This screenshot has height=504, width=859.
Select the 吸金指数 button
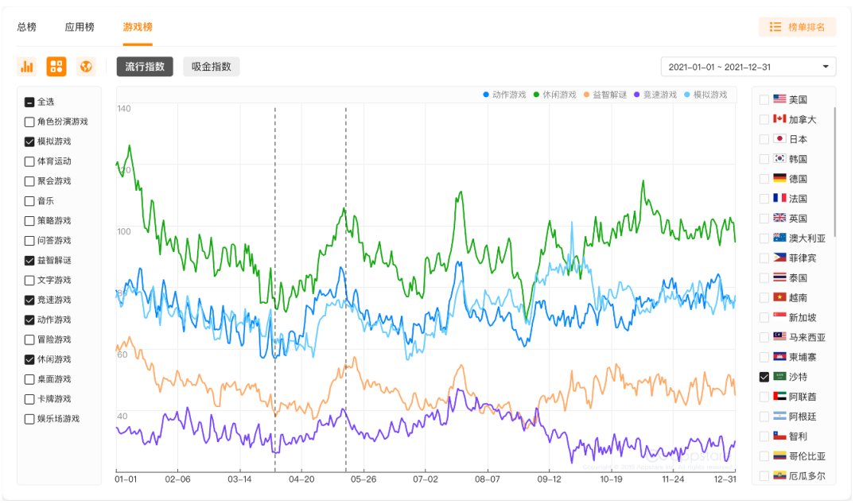pyautogui.click(x=211, y=67)
